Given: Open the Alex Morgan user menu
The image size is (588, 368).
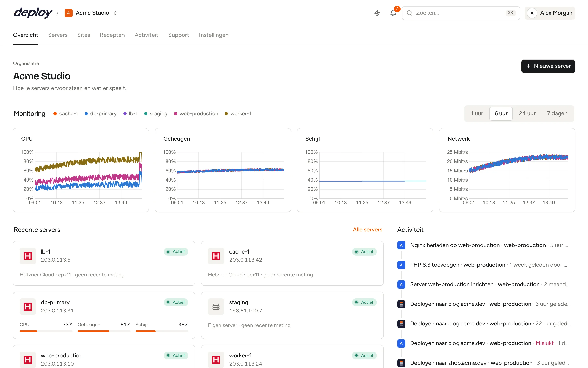Looking at the screenshot, I should pyautogui.click(x=550, y=13).
